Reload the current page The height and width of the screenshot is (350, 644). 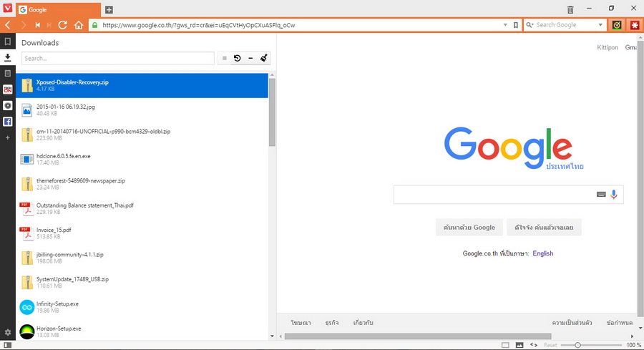[63, 25]
